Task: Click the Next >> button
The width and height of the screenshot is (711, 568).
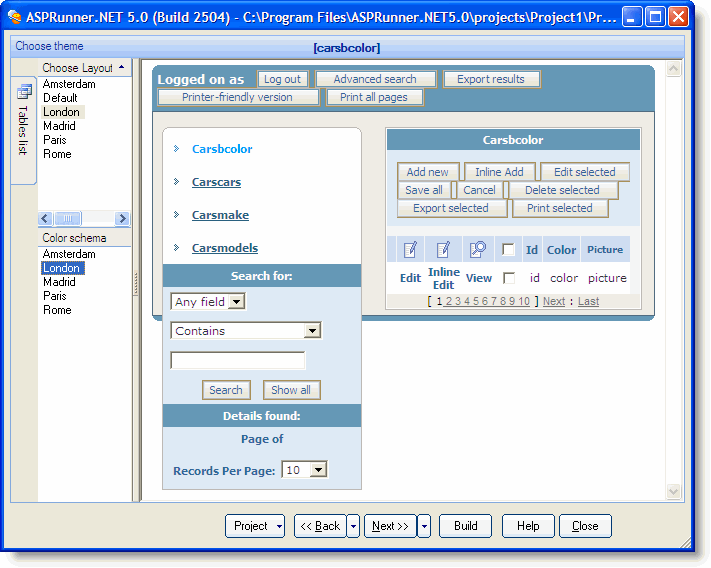Action: [x=390, y=526]
